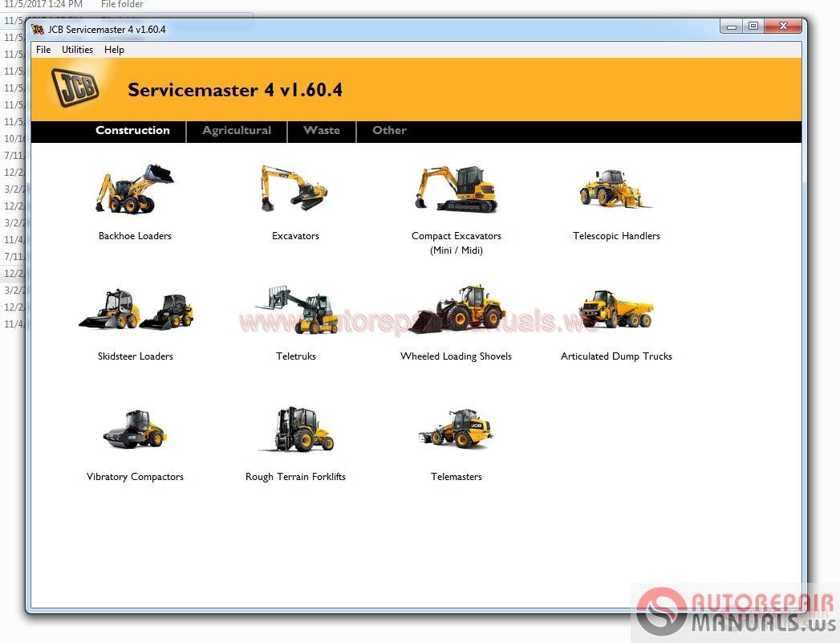Click the Rough Terrain Forklifts label

pos(295,477)
